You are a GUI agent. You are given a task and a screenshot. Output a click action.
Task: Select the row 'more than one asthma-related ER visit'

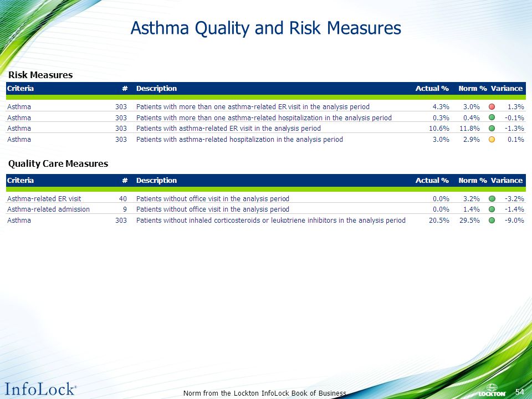pyautogui.click(x=265, y=106)
